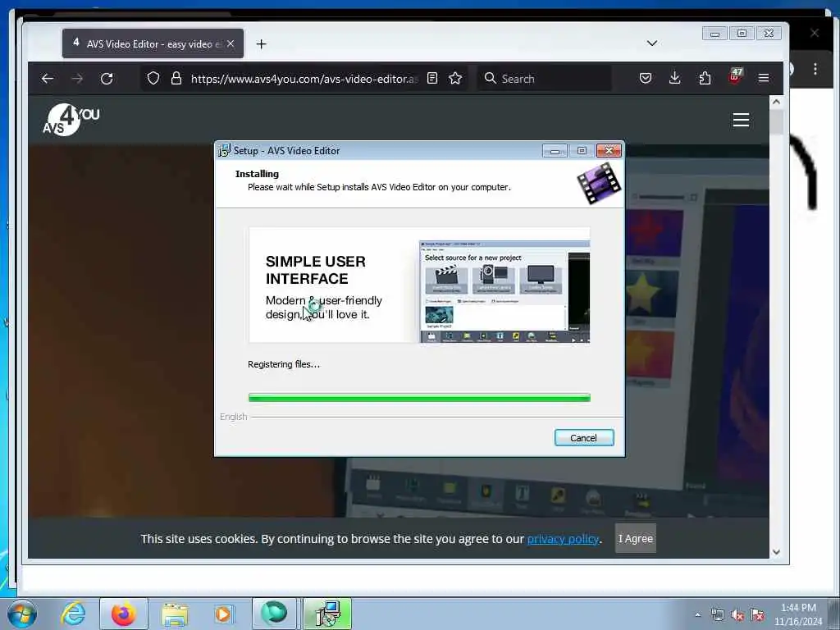Click the Firefox Search box
Viewport: 840px width, 630px height.
(x=545, y=79)
